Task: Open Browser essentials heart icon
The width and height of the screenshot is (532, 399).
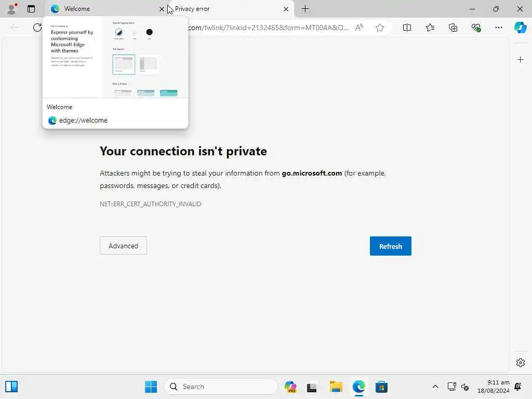Action: point(476,28)
